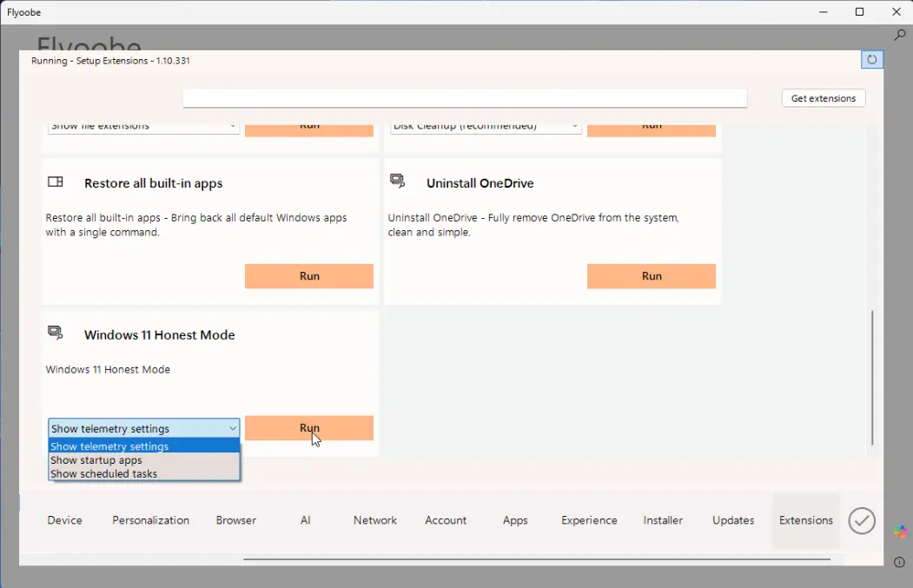
Task: Click the info icon at the window's edge
Action: point(900,562)
